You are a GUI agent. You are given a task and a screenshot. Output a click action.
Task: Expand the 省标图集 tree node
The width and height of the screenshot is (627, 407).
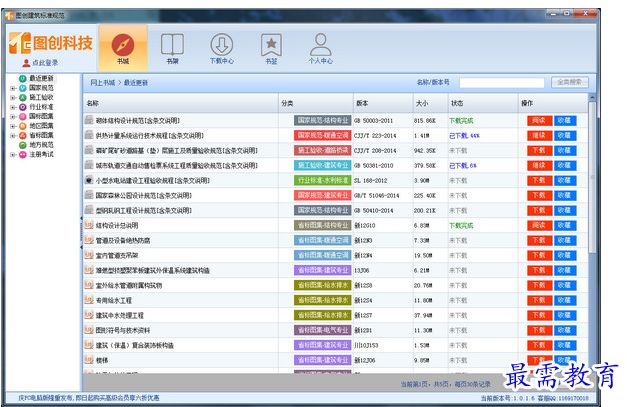(x=13, y=136)
